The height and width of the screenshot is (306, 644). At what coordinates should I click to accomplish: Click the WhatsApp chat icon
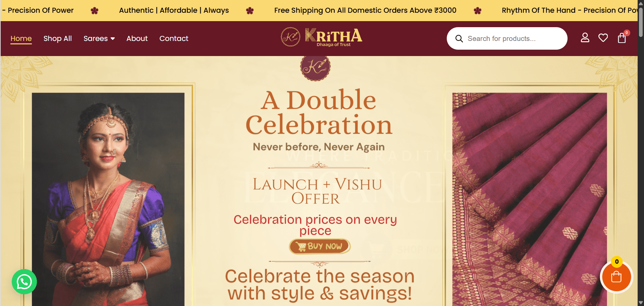[24, 282]
